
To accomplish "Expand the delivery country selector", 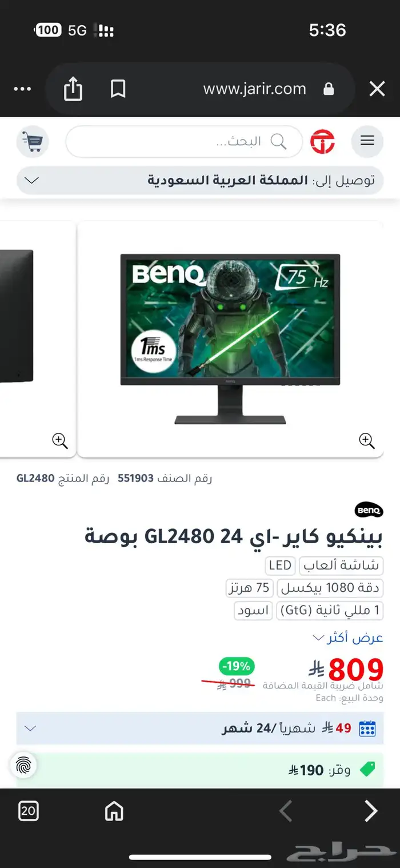I will pyautogui.click(x=200, y=180).
